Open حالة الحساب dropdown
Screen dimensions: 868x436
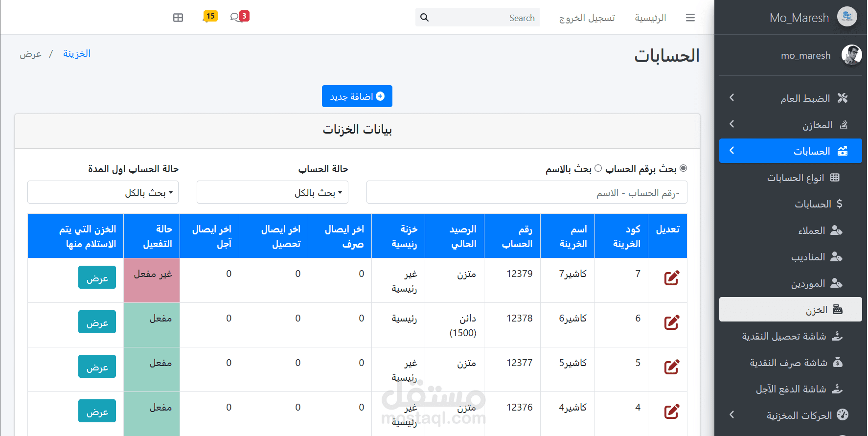[273, 192]
